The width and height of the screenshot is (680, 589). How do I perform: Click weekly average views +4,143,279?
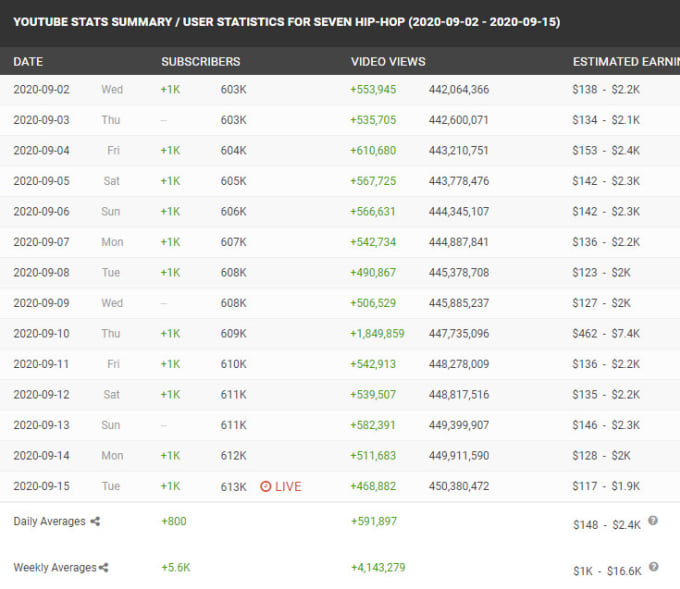(378, 567)
